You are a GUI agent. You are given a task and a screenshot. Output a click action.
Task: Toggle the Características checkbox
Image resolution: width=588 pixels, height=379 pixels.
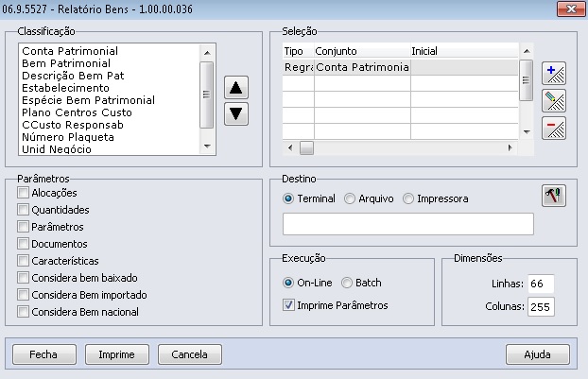click(23, 261)
